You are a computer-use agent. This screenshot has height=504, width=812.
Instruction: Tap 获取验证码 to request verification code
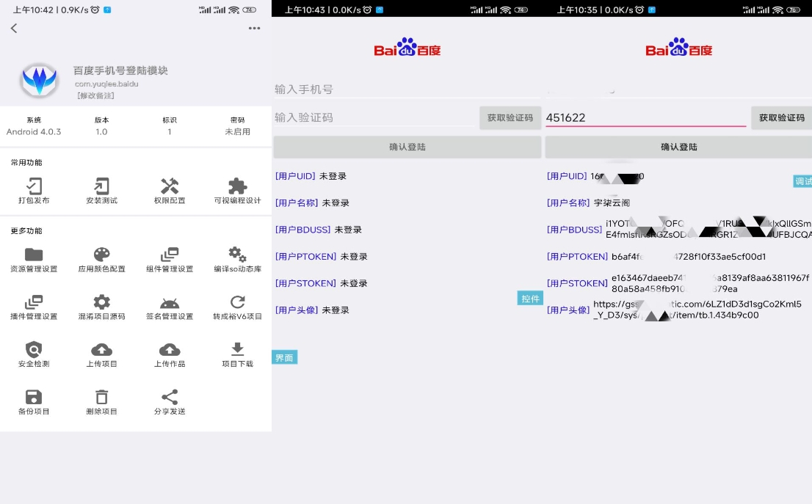click(x=510, y=117)
